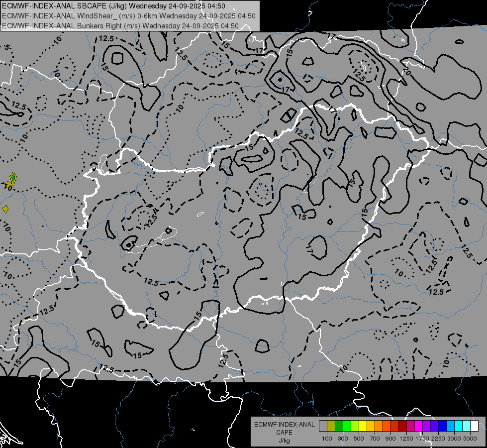Click the 100 tick label in legend
487x448 pixels.
click(327, 439)
